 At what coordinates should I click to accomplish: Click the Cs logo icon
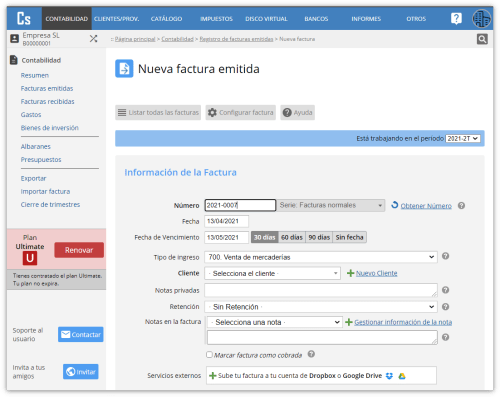pos(24,19)
